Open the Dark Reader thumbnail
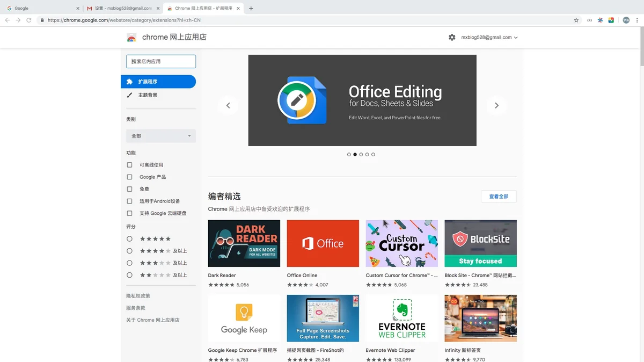 244,243
